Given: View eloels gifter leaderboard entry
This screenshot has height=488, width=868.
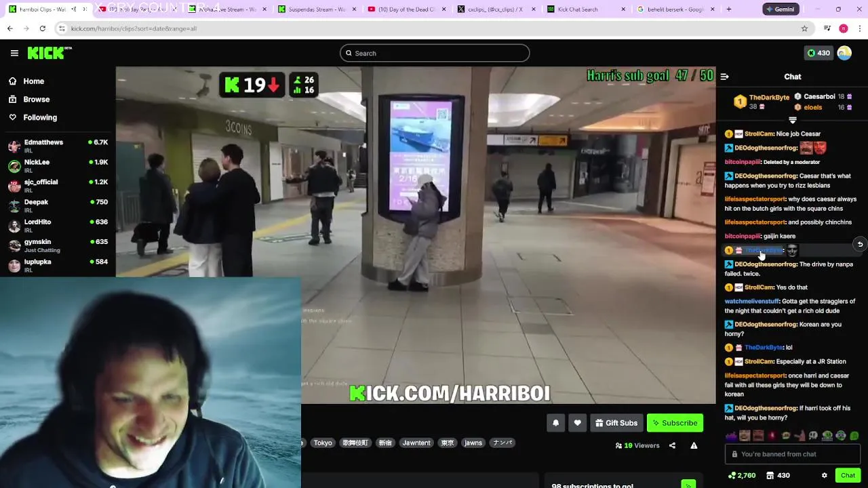Looking at the screenshot, I should 823,107.
